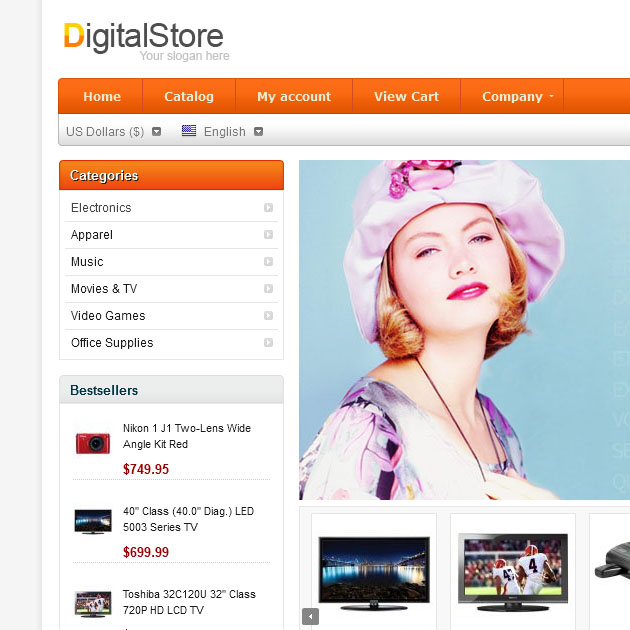Viewport: 630px width, 630px height.
Task: Open 40" Class LED 5003 Series TV link
Action: point(188,519)
